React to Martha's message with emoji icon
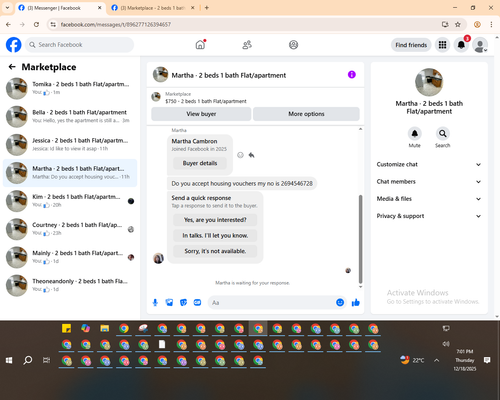The width and height of the screenshot is (500, 400). tap(240, 155)
